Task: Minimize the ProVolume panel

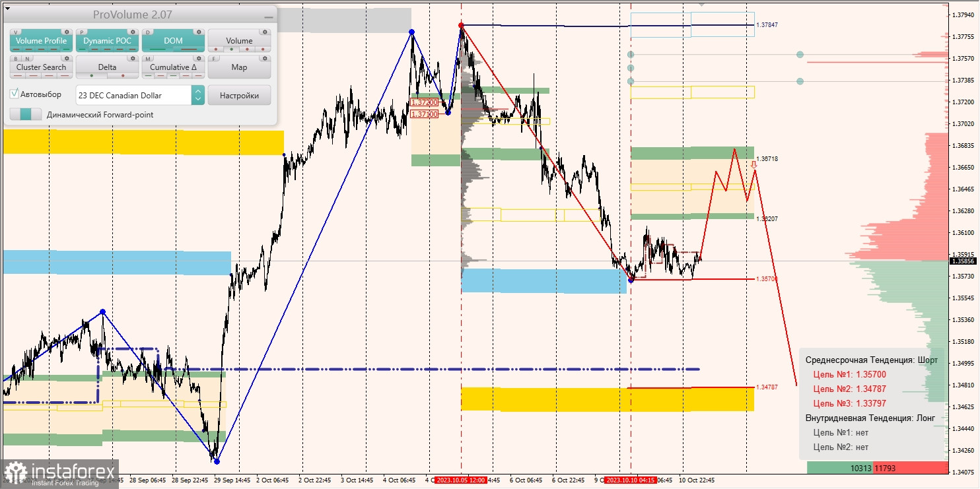Action: [267, 16]
